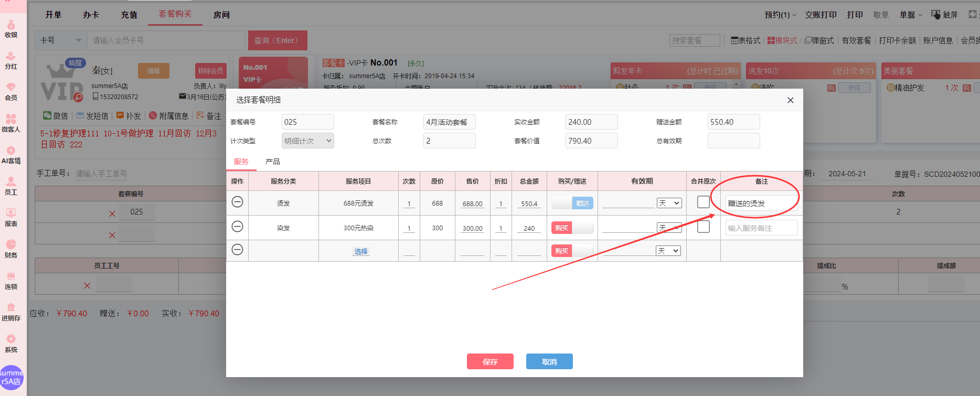Check 合并原次 box for 染发 row
980x396 pixels.
[x=704, y=227]
